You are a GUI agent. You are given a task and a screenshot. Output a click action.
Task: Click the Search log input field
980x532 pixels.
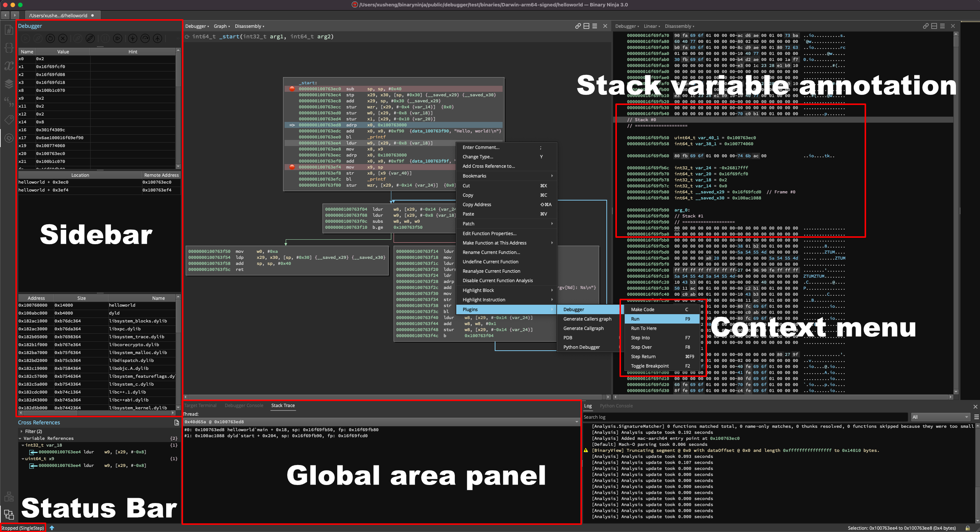point(745,417)
